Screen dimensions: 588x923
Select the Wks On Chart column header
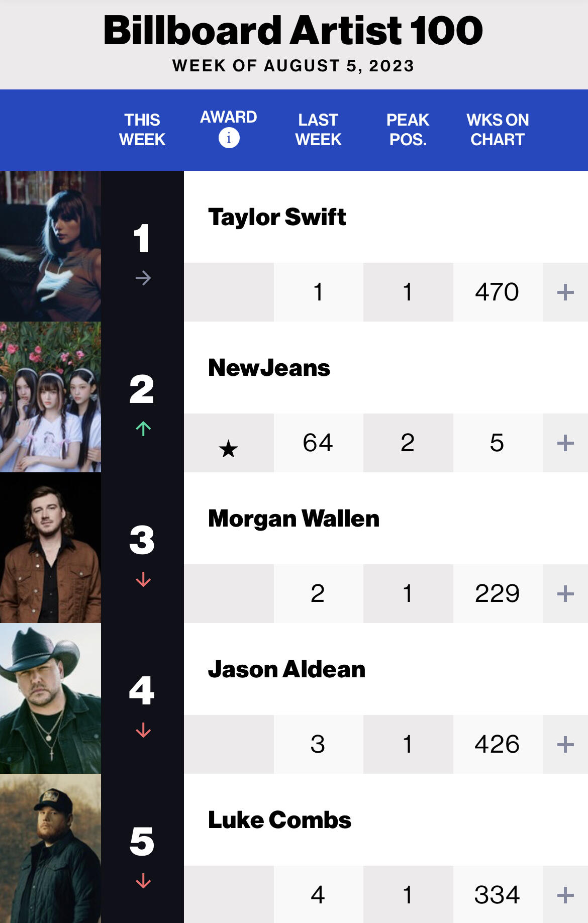[x=497, y=130]
